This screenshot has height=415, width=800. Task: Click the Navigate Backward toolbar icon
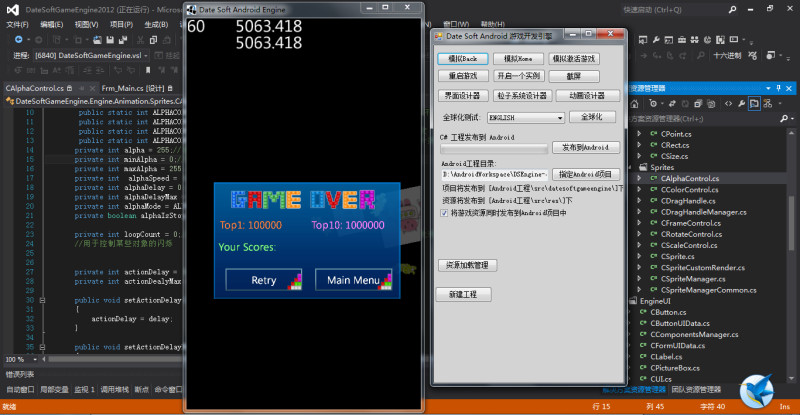point(19,40)
